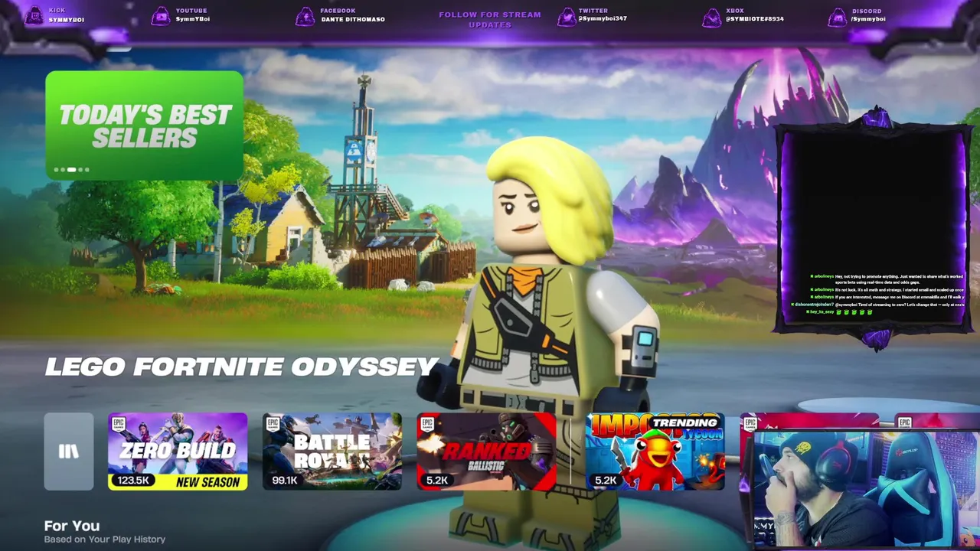The height and width of the screenshot is (551, 980).
Task: Click the webcam feed overlay
Action: pyautogui.click(x=865, y=490)
